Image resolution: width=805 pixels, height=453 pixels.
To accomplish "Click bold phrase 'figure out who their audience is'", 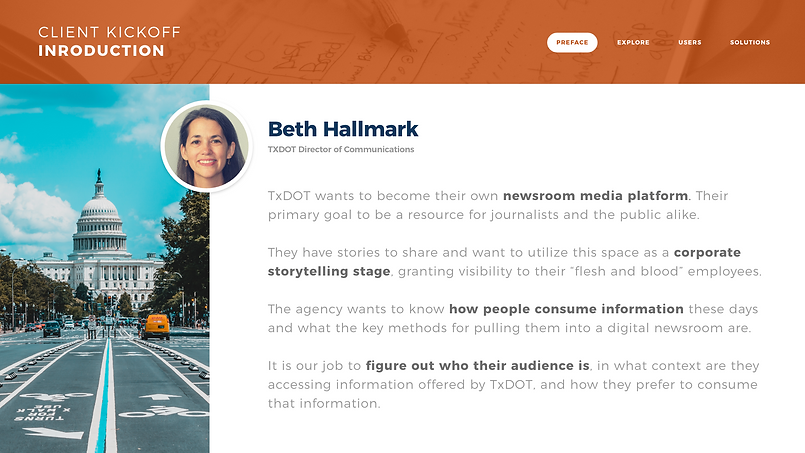I will click(x=477, y=366).
